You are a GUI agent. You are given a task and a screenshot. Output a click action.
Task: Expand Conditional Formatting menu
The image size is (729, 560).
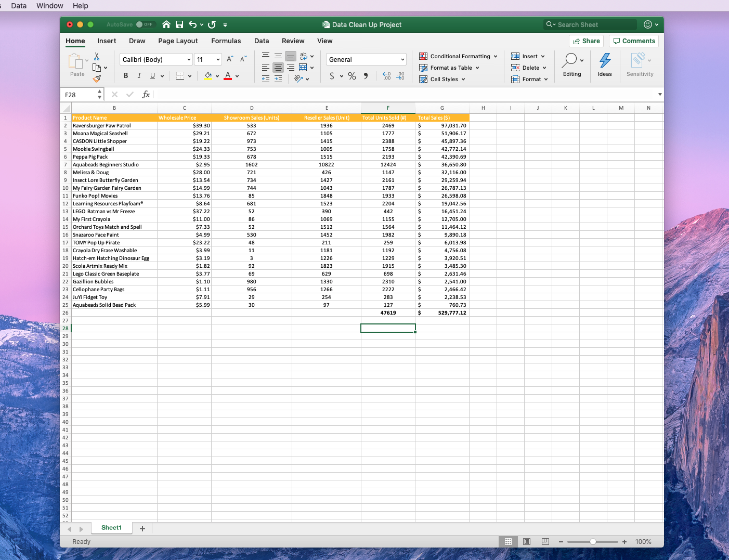pyautogui.click(x=458, y=56)
